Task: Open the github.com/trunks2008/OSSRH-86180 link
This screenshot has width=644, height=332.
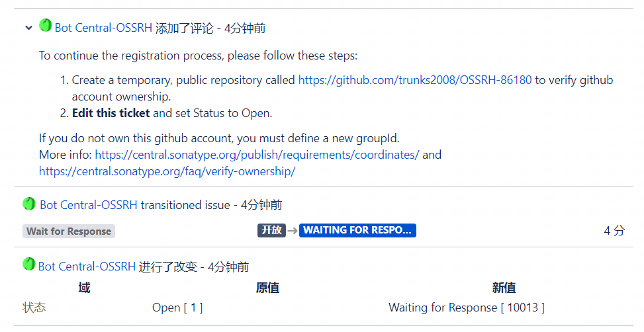Action: point(415,80)
